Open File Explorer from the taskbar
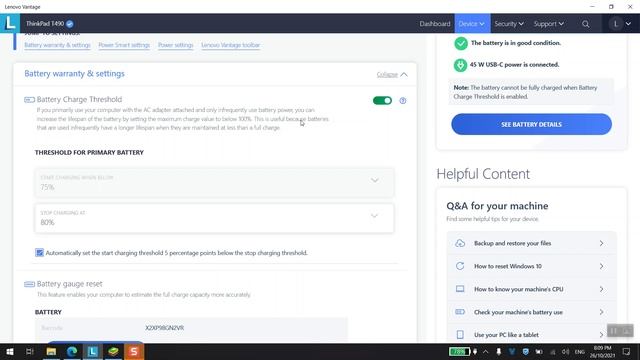The height and width of the screenshot is (360, 640). coord(51,351)
